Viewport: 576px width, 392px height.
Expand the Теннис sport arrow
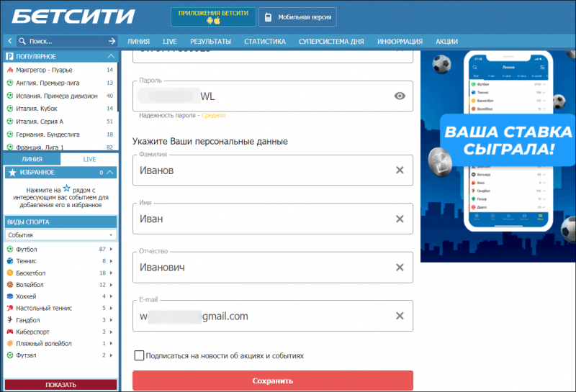[x=111, y=261]
